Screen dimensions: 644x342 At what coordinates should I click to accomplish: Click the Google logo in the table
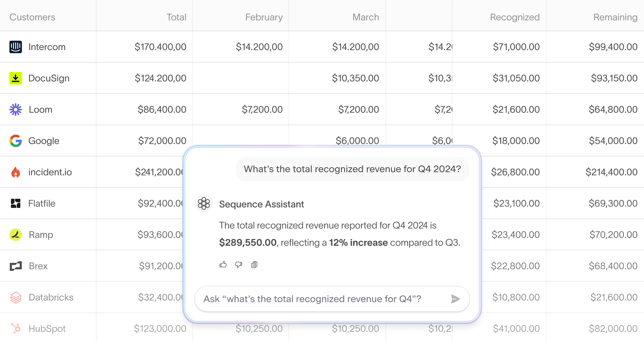pos(15,140)
